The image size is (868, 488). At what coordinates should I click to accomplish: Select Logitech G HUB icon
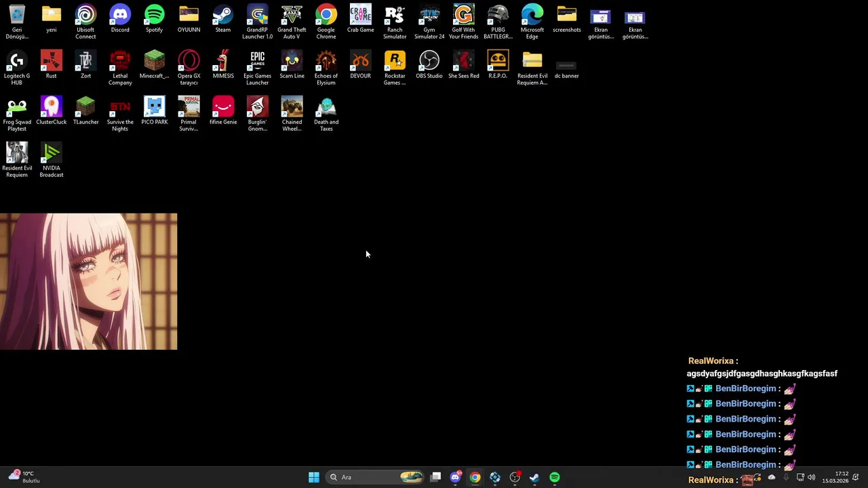coord(17,68)
